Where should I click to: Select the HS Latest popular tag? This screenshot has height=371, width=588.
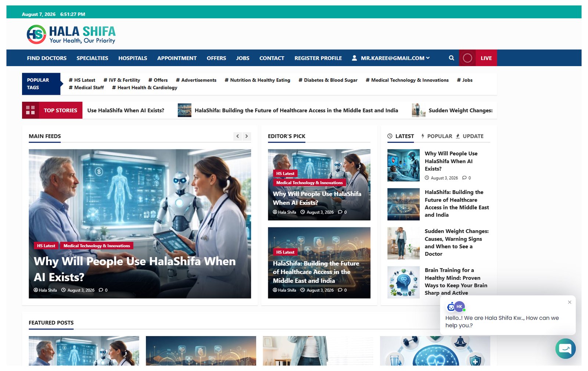pos(82,80)
